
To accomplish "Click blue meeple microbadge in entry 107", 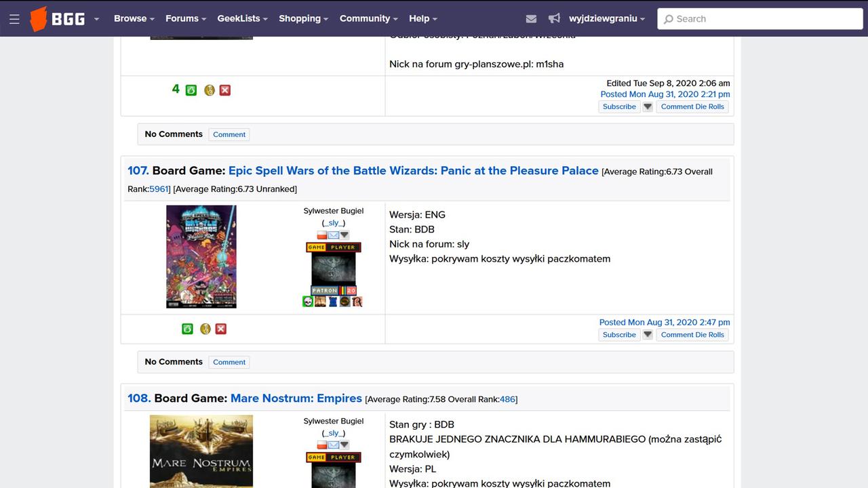I will pyautogui.click(x=333, y=302).
